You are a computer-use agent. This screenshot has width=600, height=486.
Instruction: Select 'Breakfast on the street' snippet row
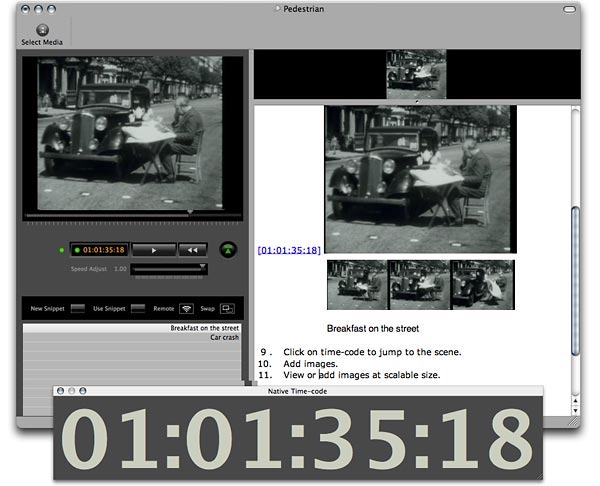click(133, 328)
